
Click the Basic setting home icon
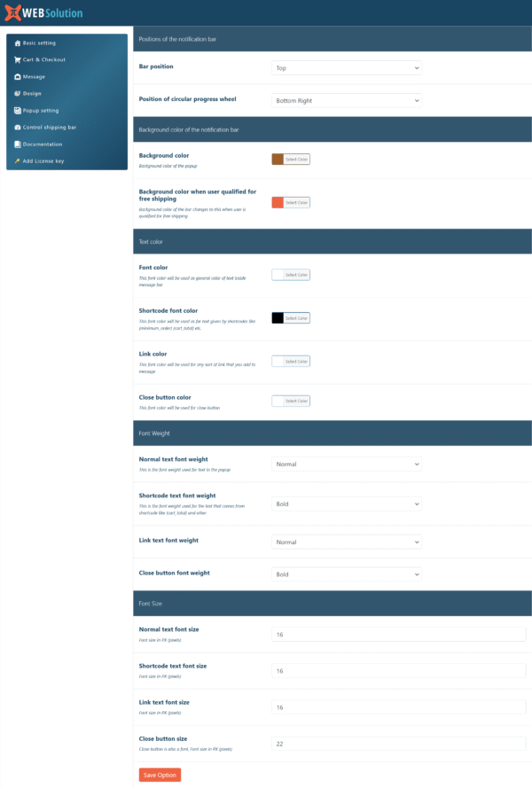coord(17,43)
